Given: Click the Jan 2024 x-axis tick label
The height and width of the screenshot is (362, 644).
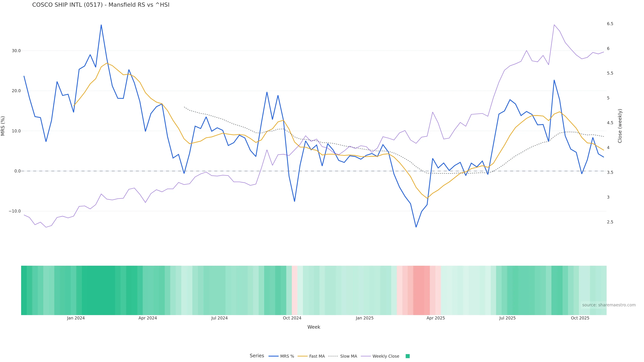Looking at the screenshot, I should (x=76, y=318).
